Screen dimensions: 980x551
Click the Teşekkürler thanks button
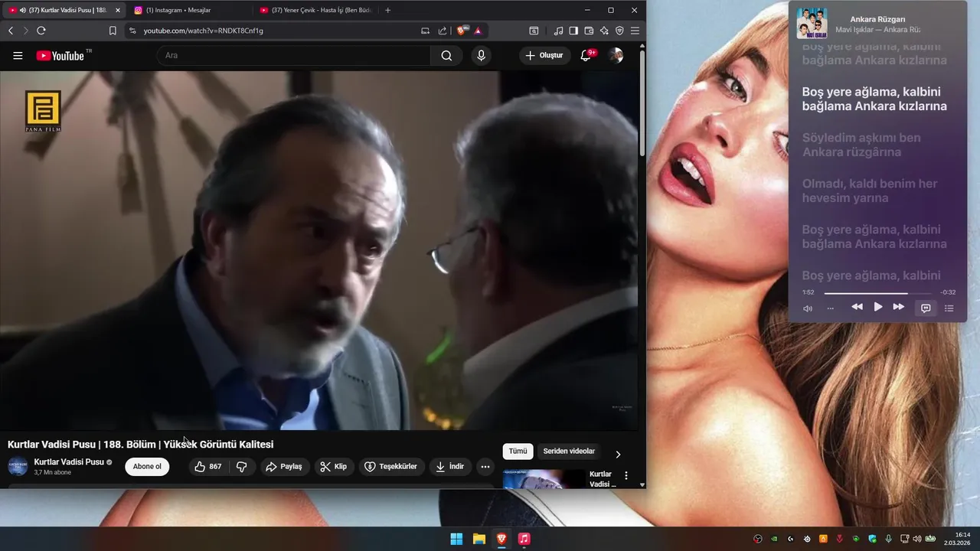coord(391,467)
